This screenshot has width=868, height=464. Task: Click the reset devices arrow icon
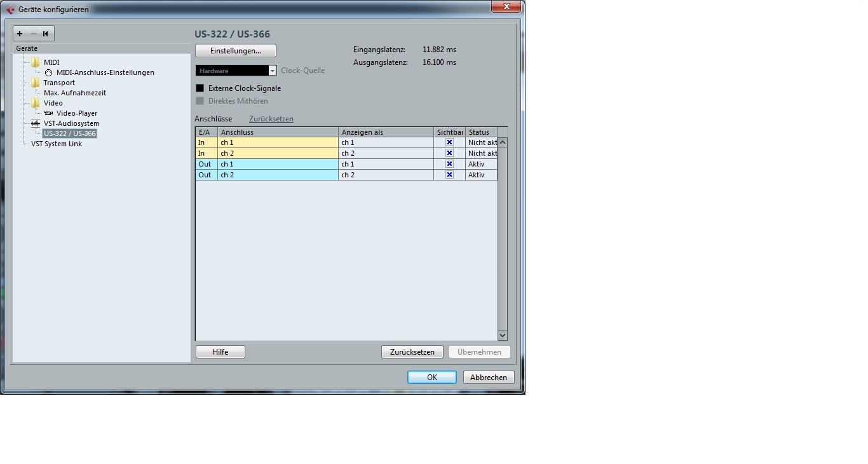tap(46, 34)
